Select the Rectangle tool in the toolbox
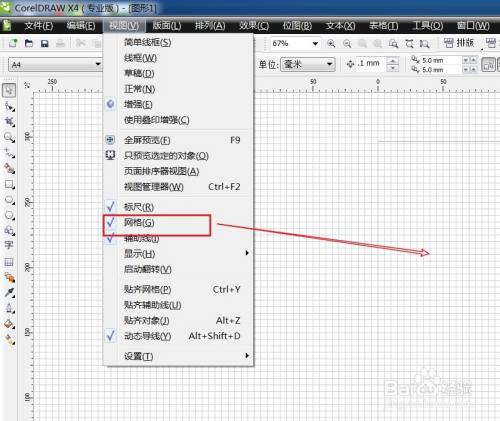 tap(9, 184)
